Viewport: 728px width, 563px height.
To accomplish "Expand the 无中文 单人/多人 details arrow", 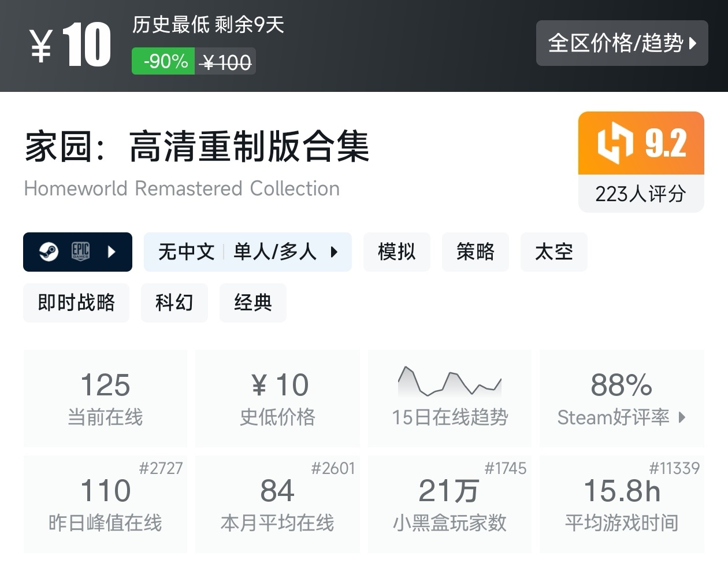I will pyautogui.click(x=334, y=251).
